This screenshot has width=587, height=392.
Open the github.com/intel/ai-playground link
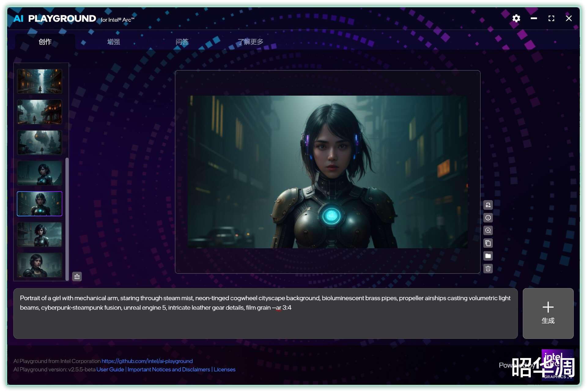pyautogui.click(x=147, y=361)
